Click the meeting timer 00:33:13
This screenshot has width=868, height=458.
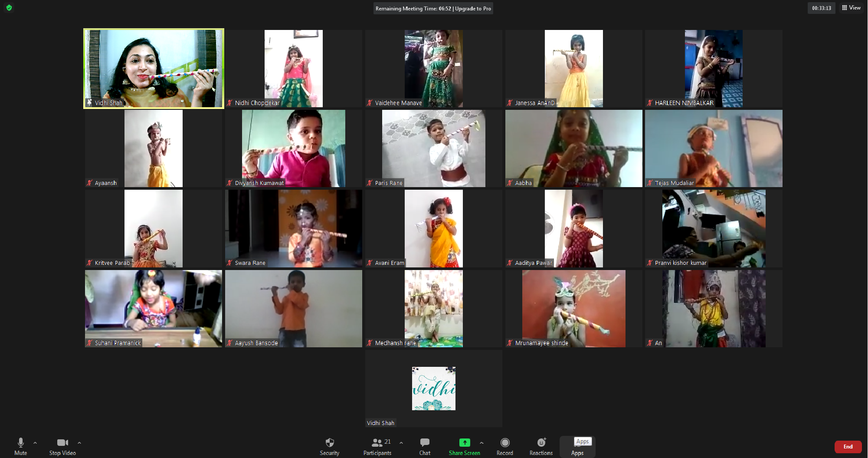pos(822,8)
